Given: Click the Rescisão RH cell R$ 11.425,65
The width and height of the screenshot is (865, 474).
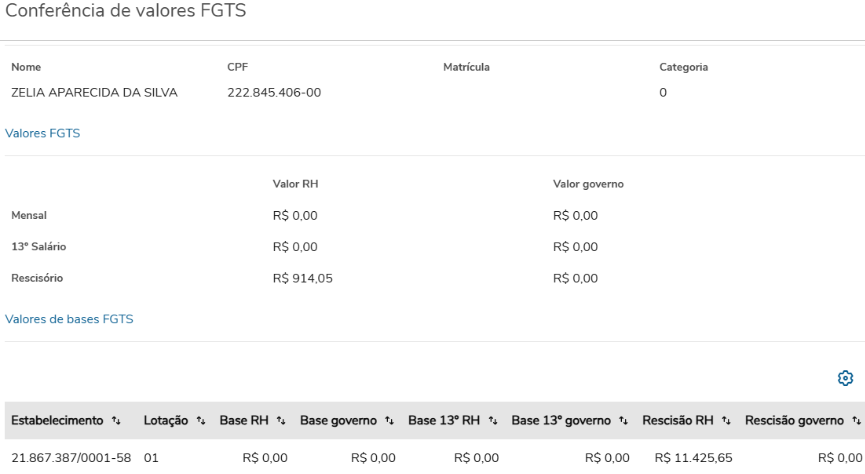Looking at the screenshot, I should (x=693, y=458).
